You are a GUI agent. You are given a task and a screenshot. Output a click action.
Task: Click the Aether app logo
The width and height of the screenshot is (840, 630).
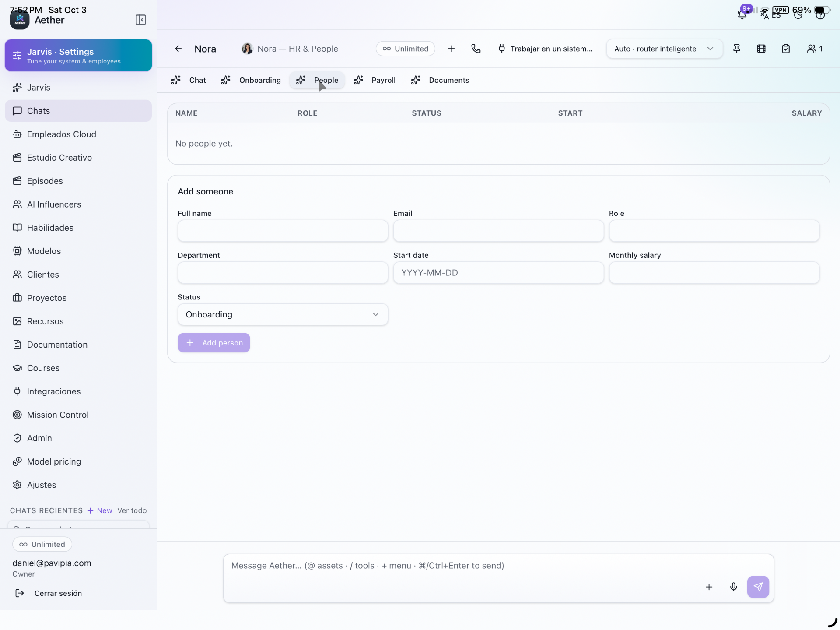[20, 20]
